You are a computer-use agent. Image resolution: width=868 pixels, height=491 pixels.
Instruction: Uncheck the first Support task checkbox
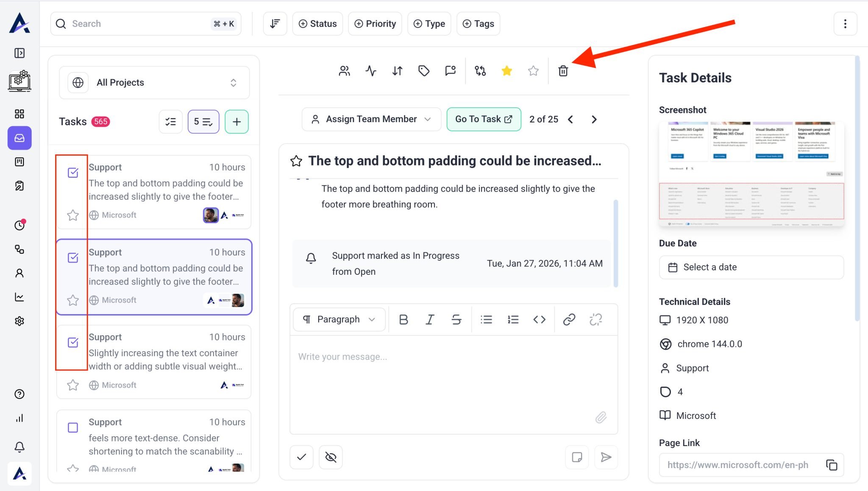click(x=73, y=173)
